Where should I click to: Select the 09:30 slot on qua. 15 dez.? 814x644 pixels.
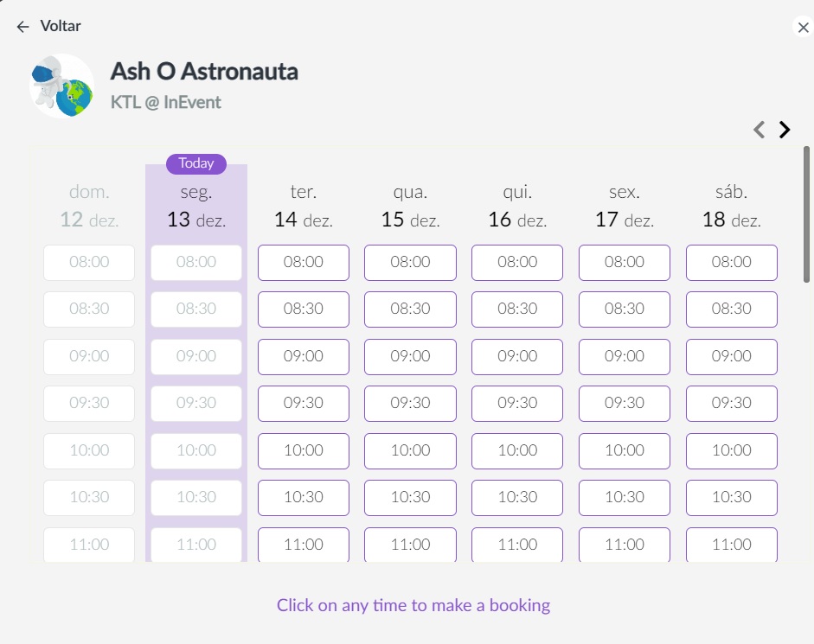click(x=410, y=403)
